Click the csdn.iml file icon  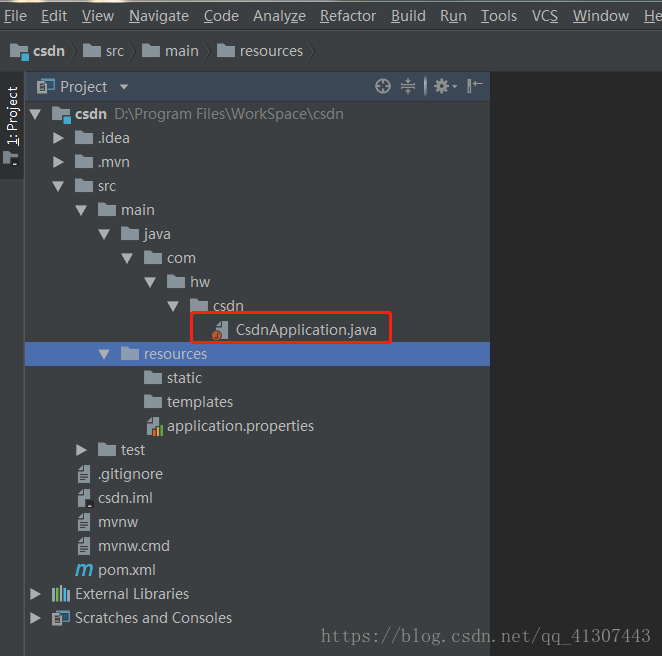[84, 498]
